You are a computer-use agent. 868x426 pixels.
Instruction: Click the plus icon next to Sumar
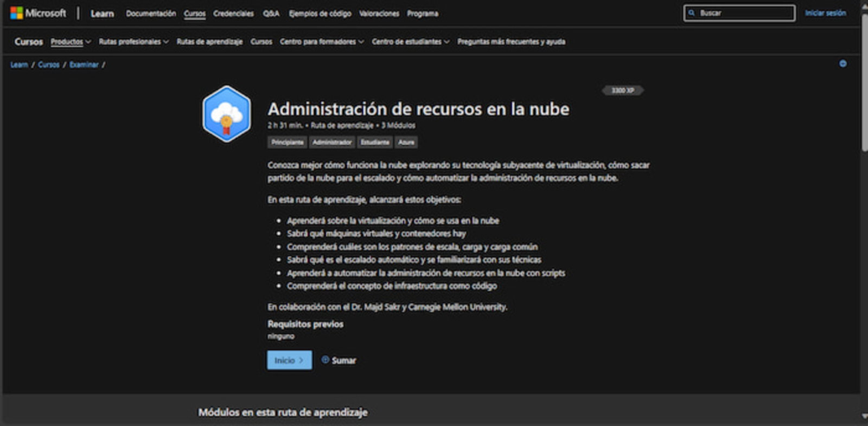point(325,359)
